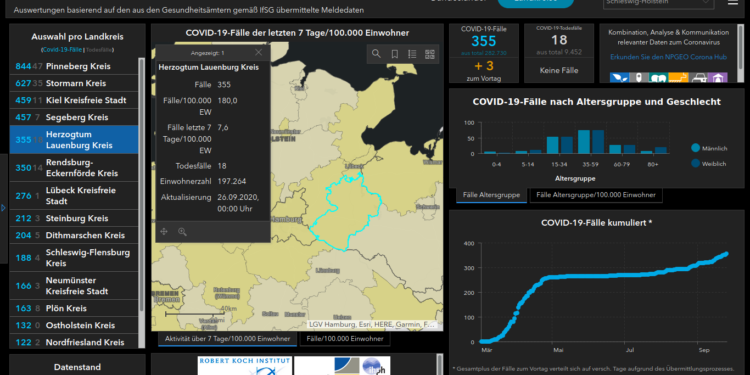Select Rendsburg-Eckernförde Kreis in the list
Screen dimensions: 750x375
pyautogui.click(x=74, y=167)
